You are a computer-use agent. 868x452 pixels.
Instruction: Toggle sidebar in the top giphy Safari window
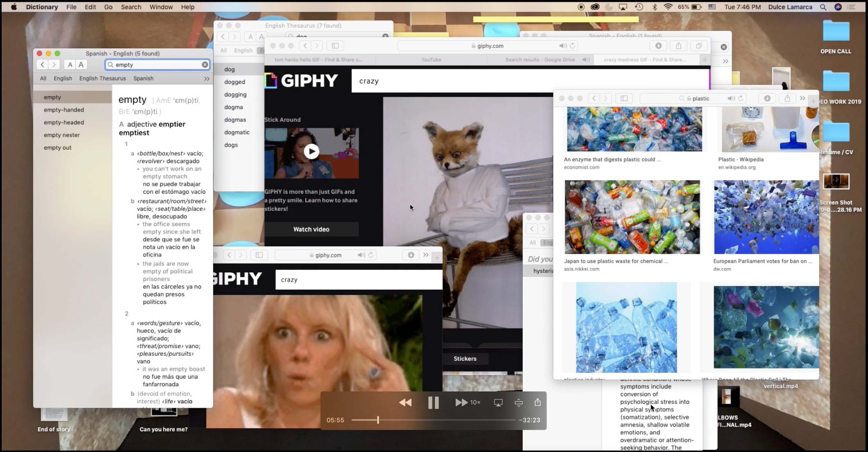click(x=335, y=46)
